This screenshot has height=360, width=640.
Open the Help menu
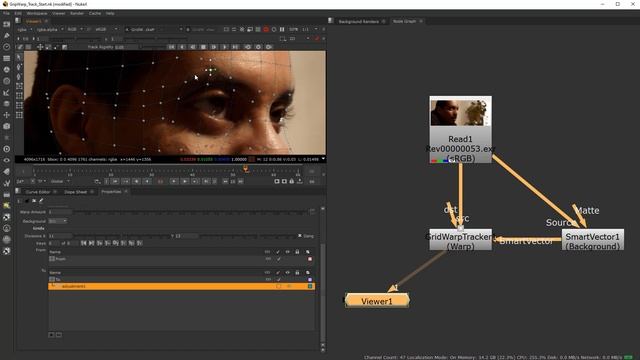point(110,13)
